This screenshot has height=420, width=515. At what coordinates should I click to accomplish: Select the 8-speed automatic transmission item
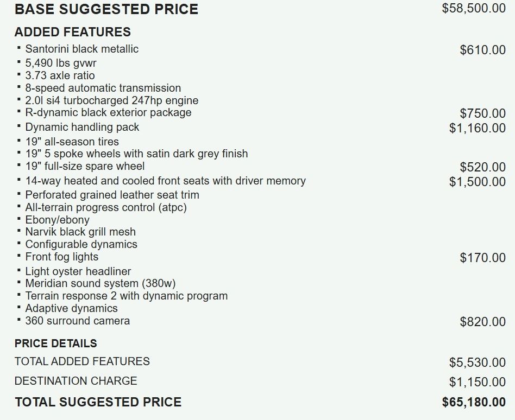[x=103, y=88]
